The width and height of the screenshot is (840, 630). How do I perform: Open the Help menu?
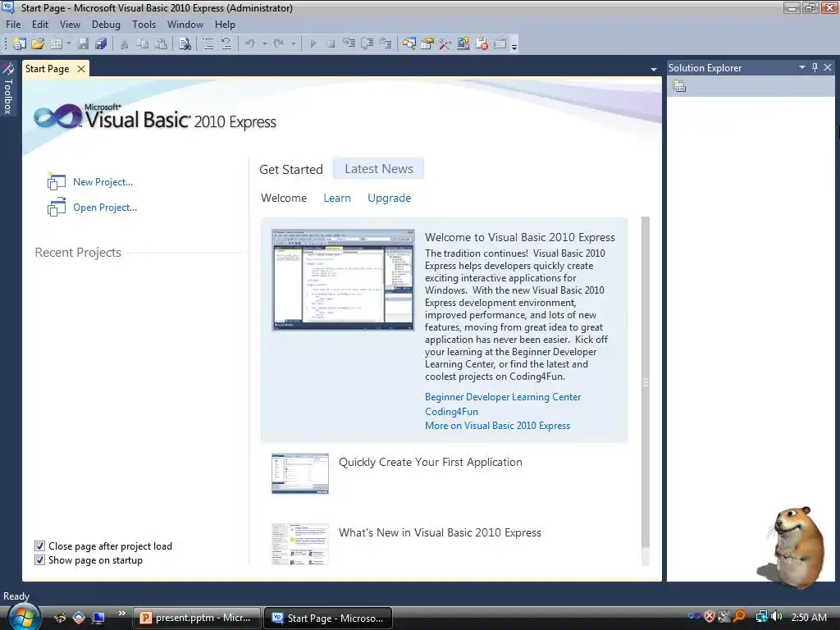coord(225,25)
